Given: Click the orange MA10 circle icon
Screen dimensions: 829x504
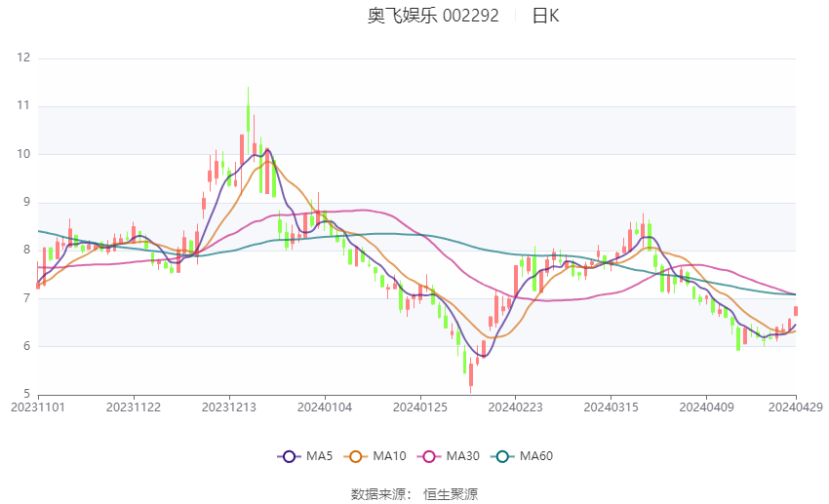Looking at the screenshot, I should pos(355,457).
